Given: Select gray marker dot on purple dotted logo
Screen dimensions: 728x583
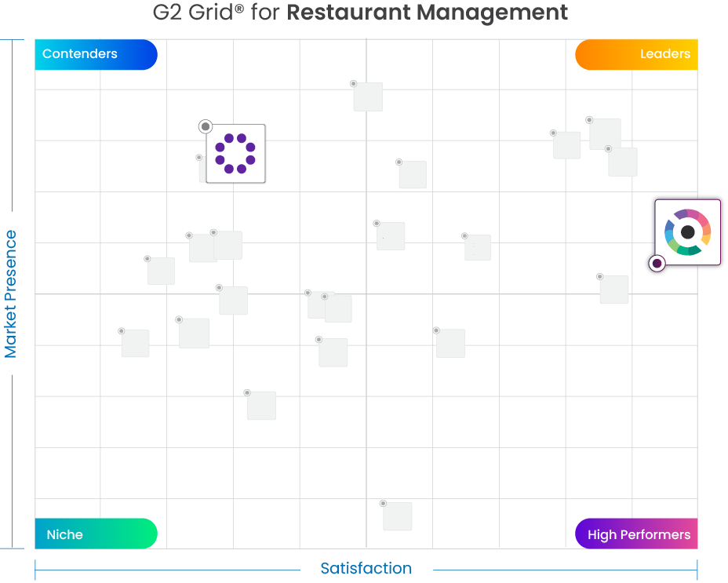Looking at the screenshot, I should pyautogui.click(x=206, y=126).
